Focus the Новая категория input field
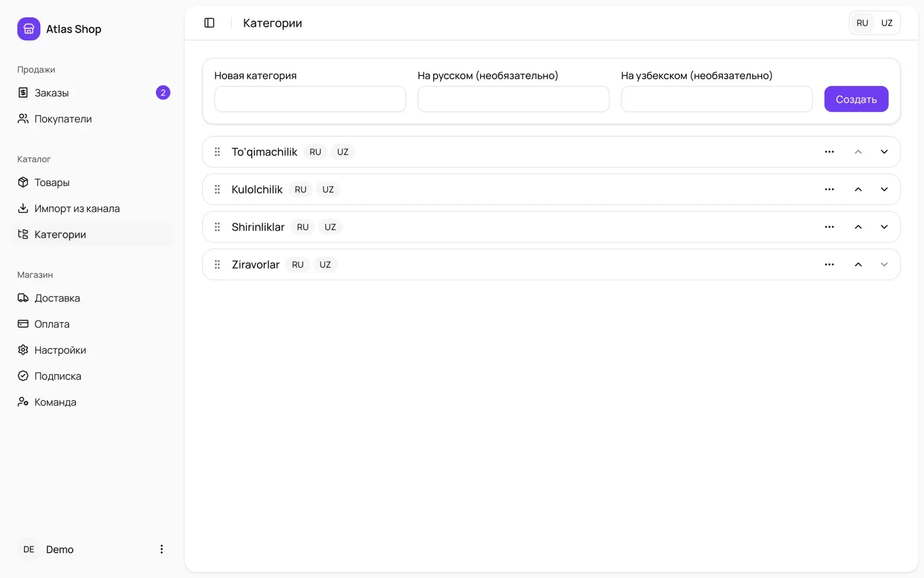924x578 pixels. click(310, 99)
